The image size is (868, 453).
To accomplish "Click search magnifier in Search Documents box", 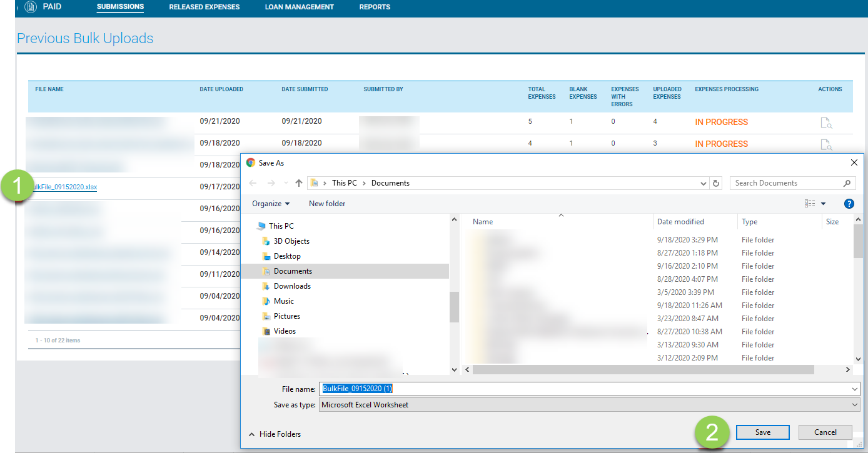I will point(847,183).
